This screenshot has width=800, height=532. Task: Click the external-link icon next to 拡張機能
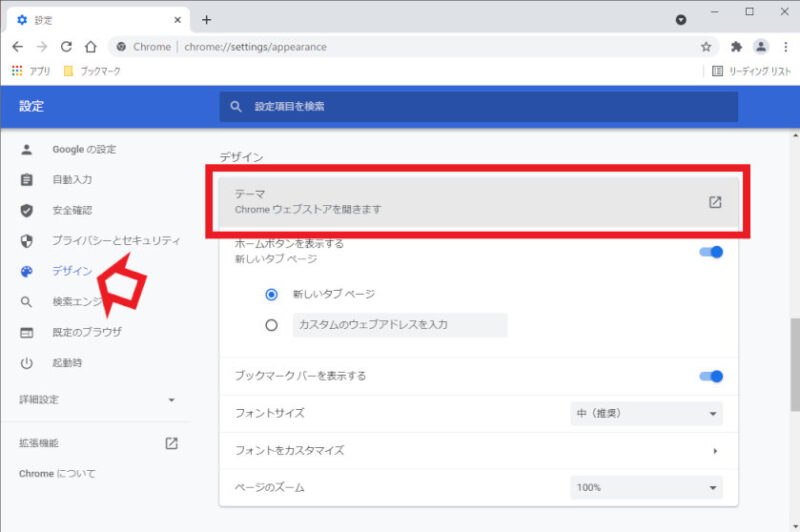coord(171,443)
